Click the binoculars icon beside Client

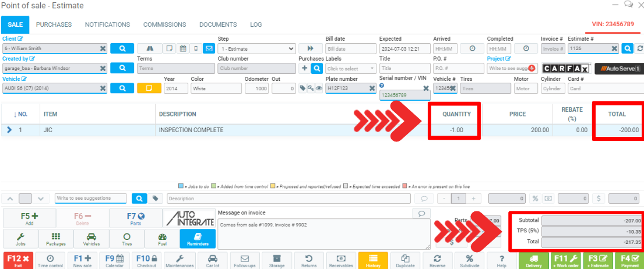pyautogui.click(x=150, y=48)
